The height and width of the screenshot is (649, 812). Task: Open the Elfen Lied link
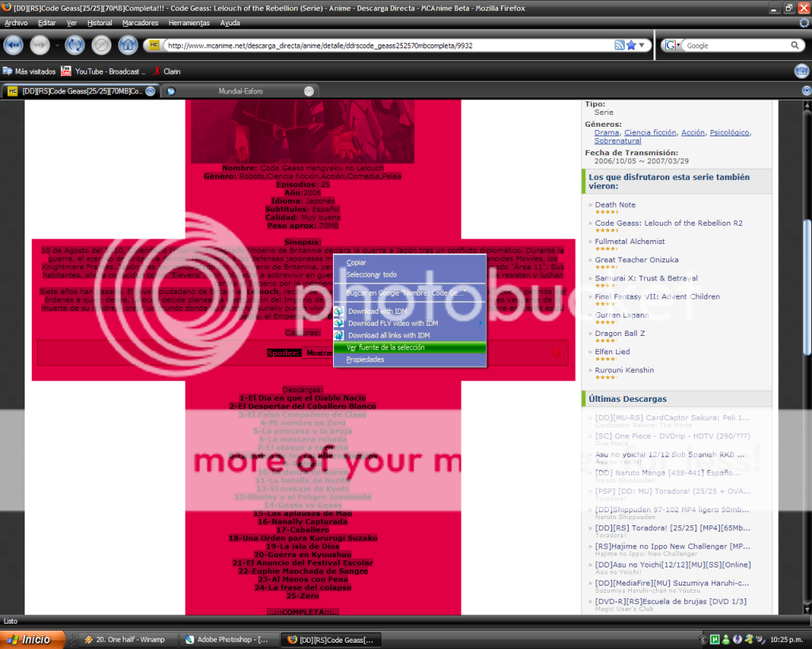pos(612,352)
